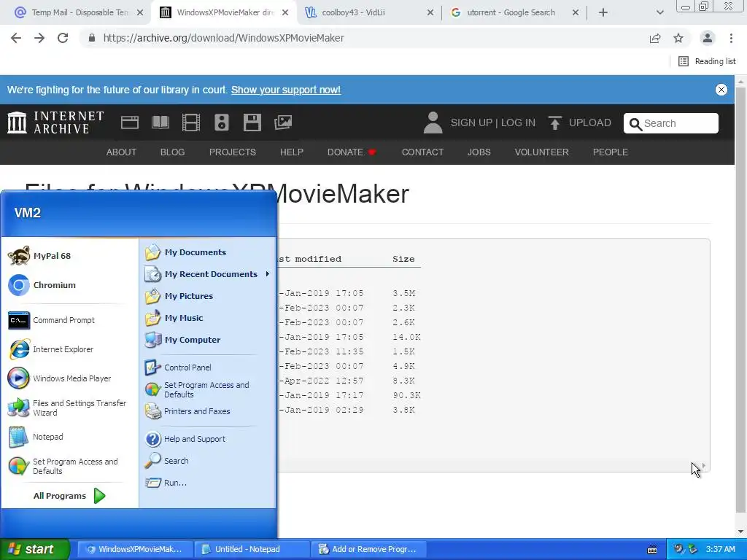Open the JOBS menu item
747x560 pixels.
(479, 152)
